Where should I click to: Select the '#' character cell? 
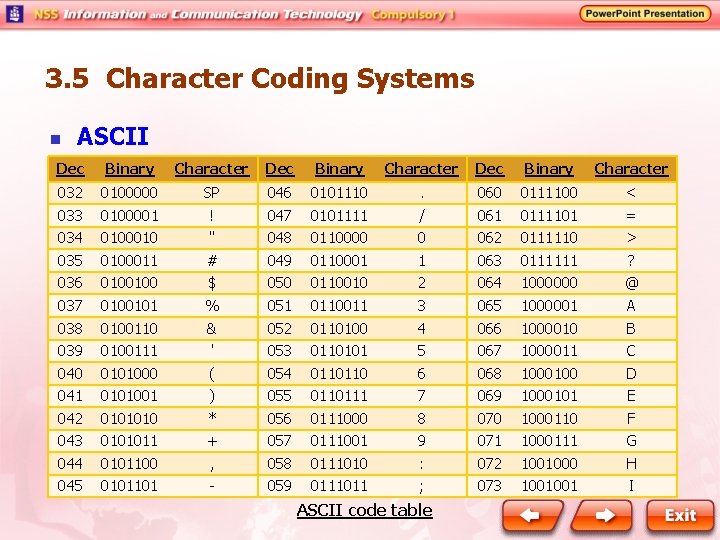pos(212,261)
